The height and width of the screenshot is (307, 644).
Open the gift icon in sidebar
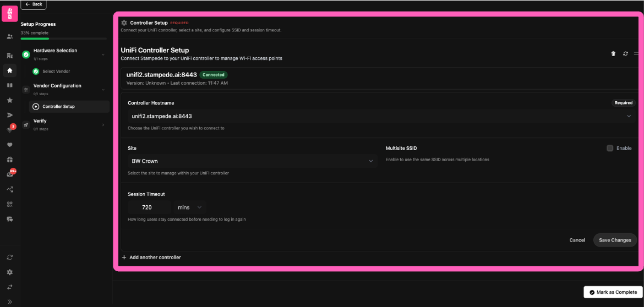coord(10,160)
